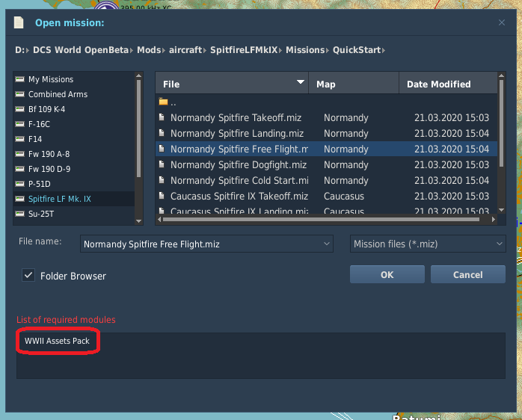Navigate to Missions breadcrumb folder

[305, 50]
